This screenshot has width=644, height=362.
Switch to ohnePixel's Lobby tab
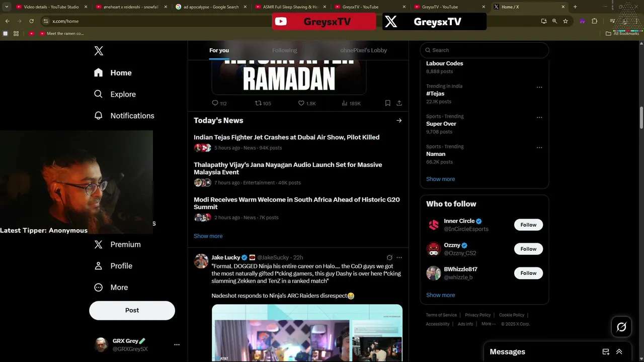363,50
